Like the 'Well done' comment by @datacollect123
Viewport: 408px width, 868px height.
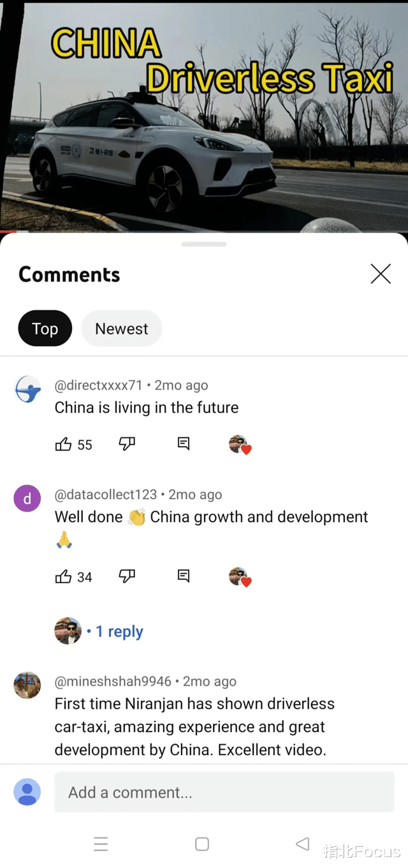[x=64, y=577]
